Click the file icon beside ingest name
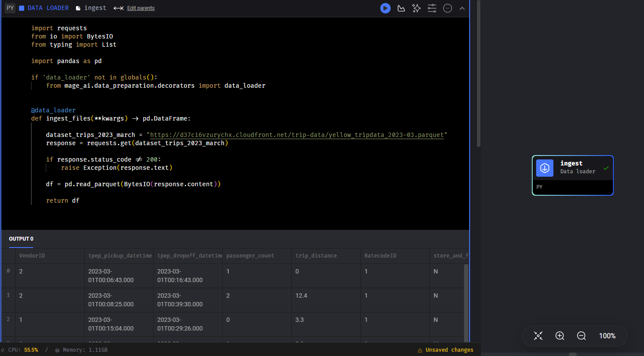Image resolution: width=644 pixels, height=356 pixels. pos(78,8)
